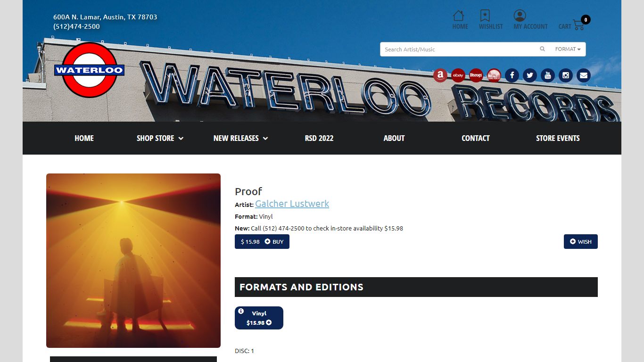Click the red store-photo circle icon
Image resolution: width=644 pixels, height=362 pixels.
[x=494, y=75]
